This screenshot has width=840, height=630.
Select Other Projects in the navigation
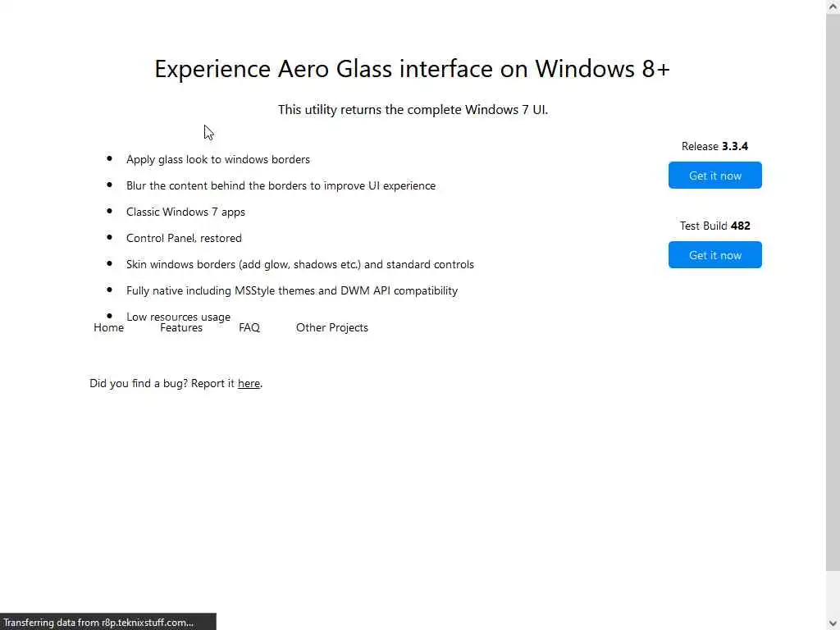pos(331,327)
